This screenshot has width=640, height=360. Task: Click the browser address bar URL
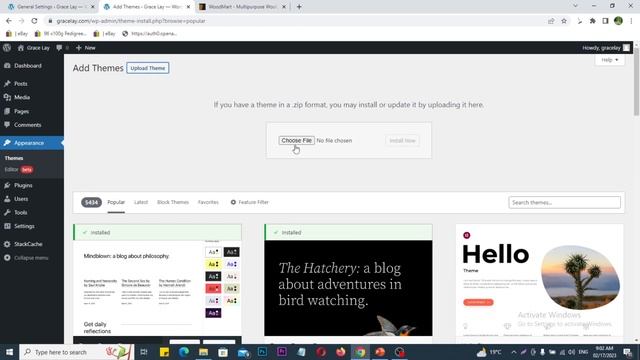click(131, 21)
